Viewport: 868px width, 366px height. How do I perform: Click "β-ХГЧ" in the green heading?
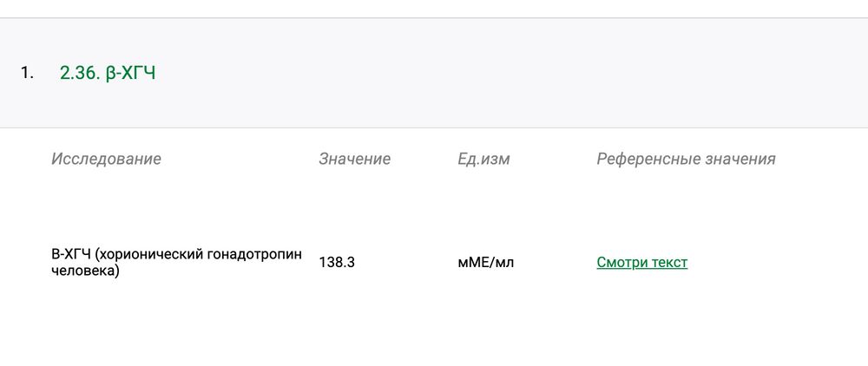point(131,73)
